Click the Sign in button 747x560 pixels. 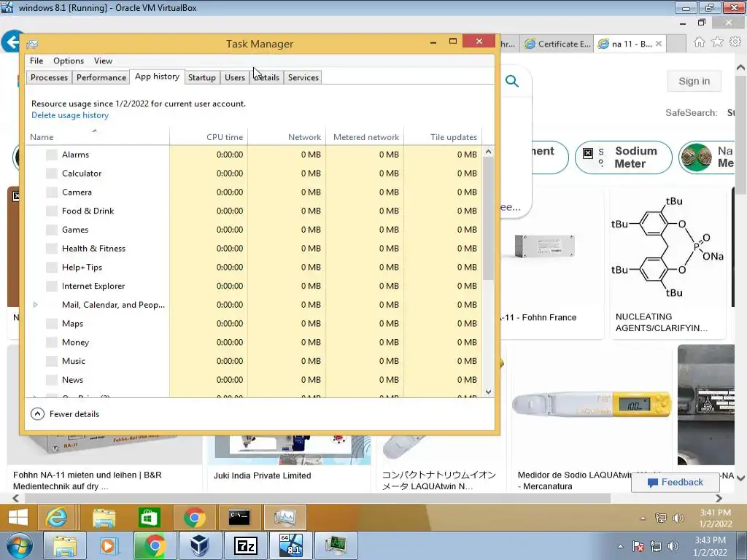click(694, 82)
